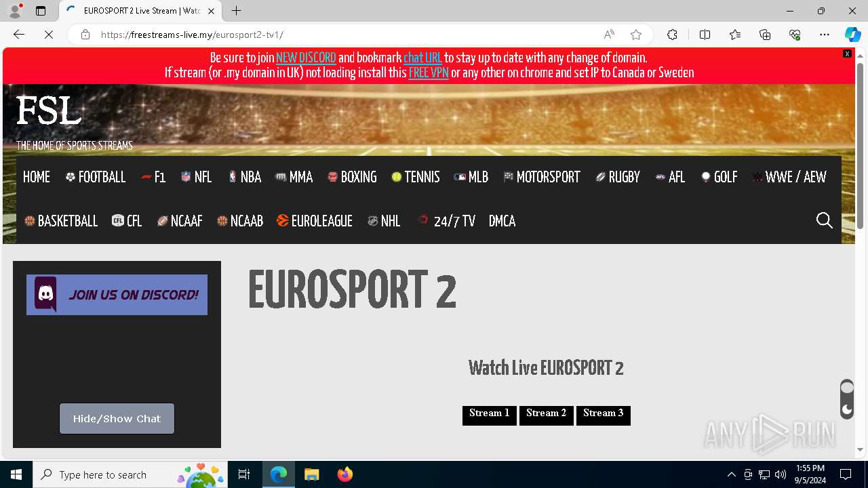Follow the NEW DISCORD link

tap(306, 58)
